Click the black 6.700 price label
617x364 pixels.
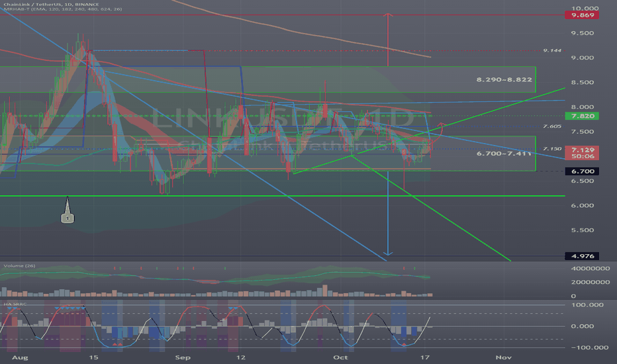pyautogui.click(x=582, y=171)
